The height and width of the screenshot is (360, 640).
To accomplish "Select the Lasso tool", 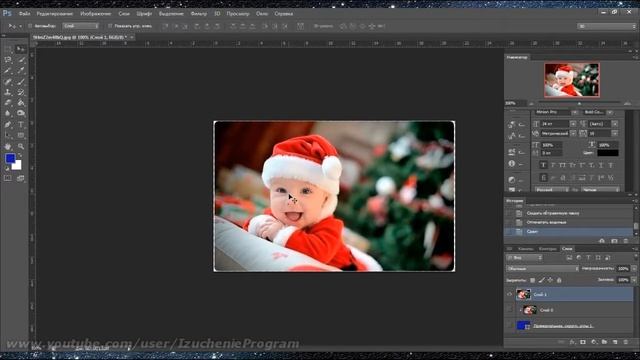I will pos(8,60).
